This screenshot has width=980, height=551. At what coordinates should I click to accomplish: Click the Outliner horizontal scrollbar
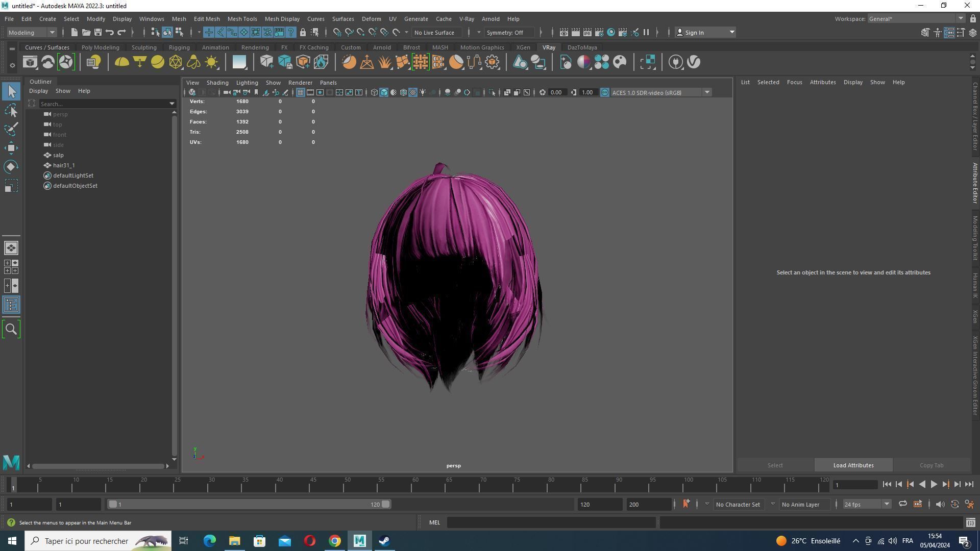click(97, 466)
